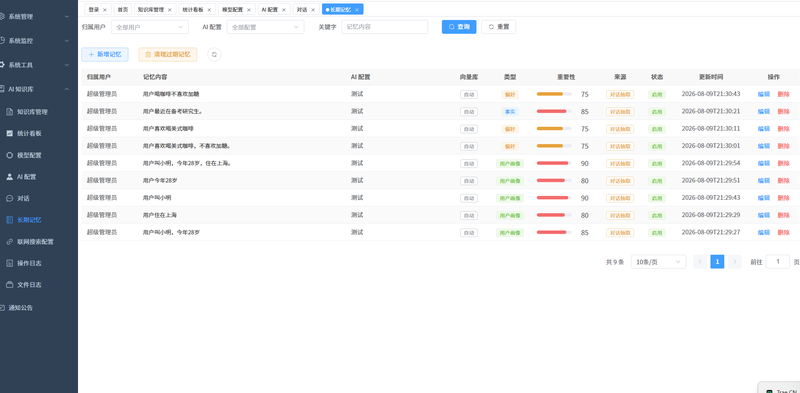The height and width of the screenshot is (393, 800).
Task: Click the importance bar of the 用户喝咖啡不喜欢加糖 row
Action: point(554,94)
